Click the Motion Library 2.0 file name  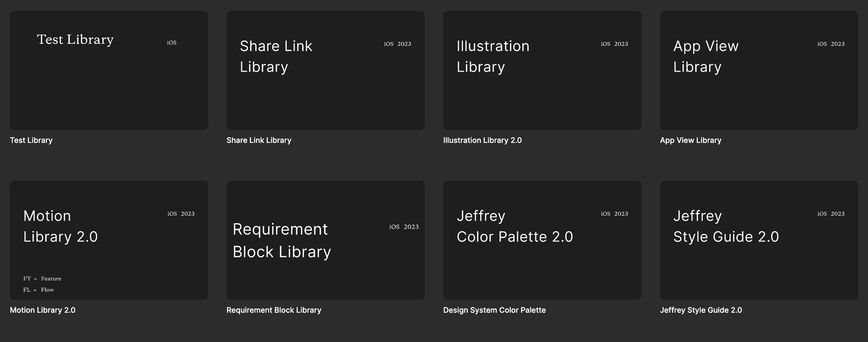coord(42,310)
